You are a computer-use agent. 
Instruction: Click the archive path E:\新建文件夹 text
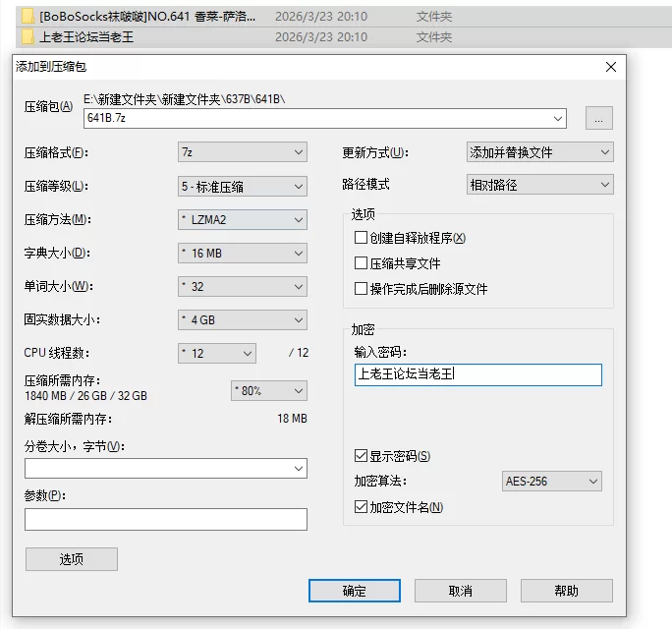[x=185, y=99]
